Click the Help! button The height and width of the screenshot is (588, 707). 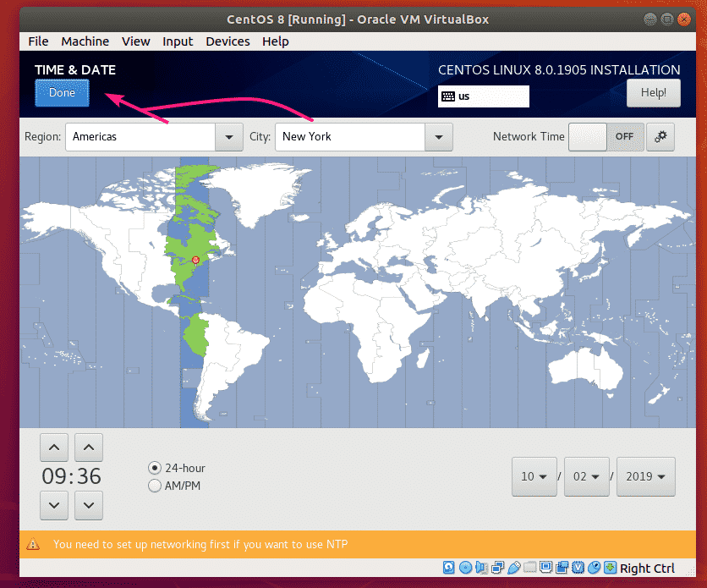pyautogui.click(x=654, y=93)
